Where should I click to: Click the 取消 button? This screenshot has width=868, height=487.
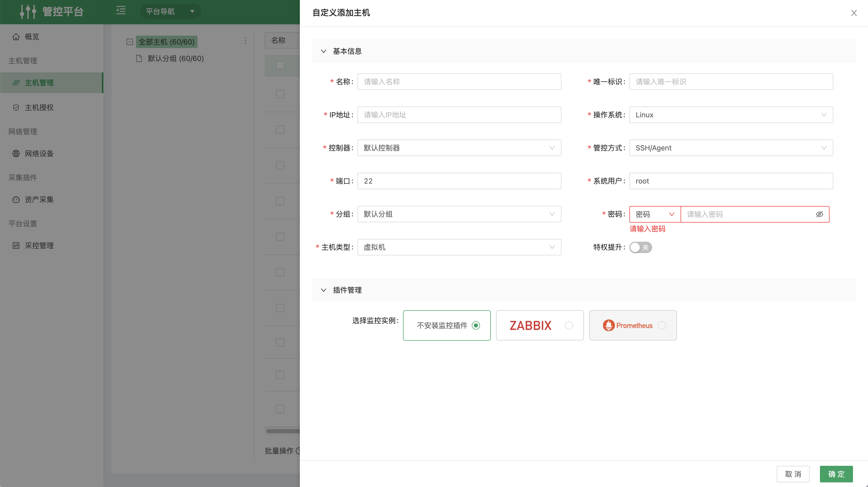pos(793,474)
